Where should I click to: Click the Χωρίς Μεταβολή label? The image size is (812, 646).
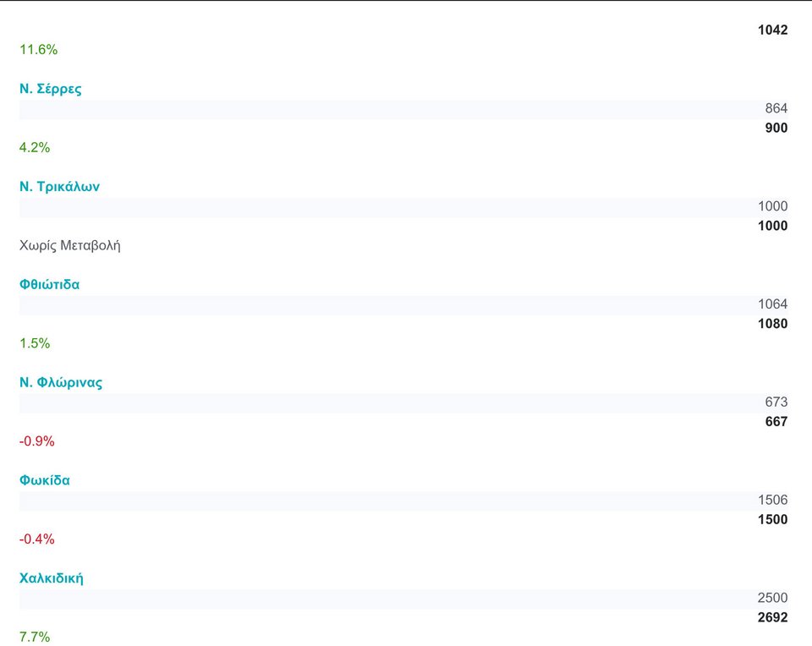click(70, 245)
